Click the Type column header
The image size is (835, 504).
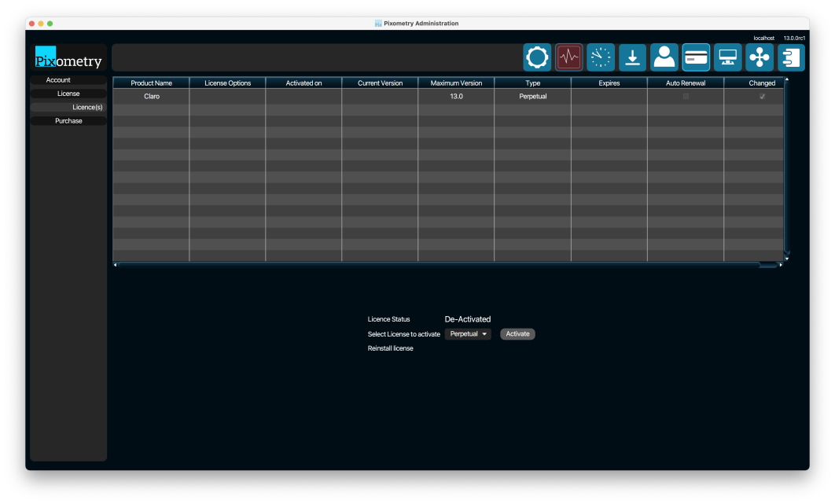pyautogui.click(x=532, y=83)
